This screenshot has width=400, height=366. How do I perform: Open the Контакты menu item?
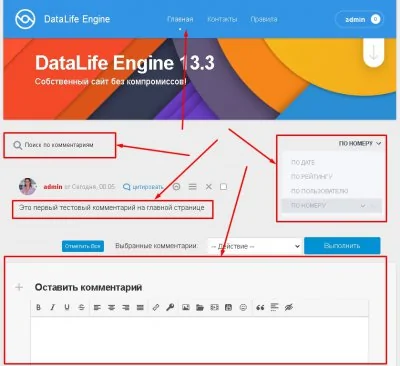pos(222,19)
